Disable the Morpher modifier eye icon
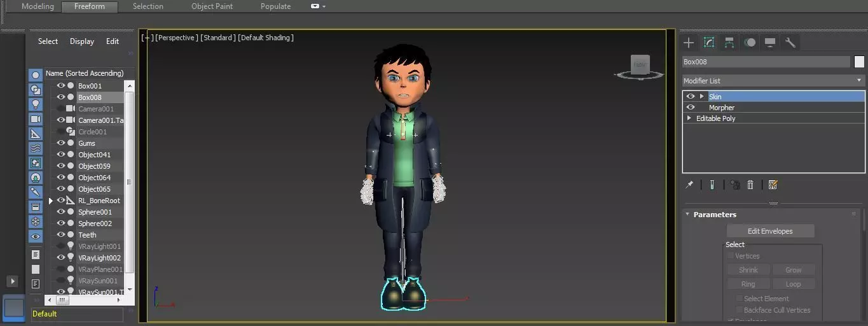Viewport: 868px width, 326px height. pyautogui.click(x=691, y=108)
